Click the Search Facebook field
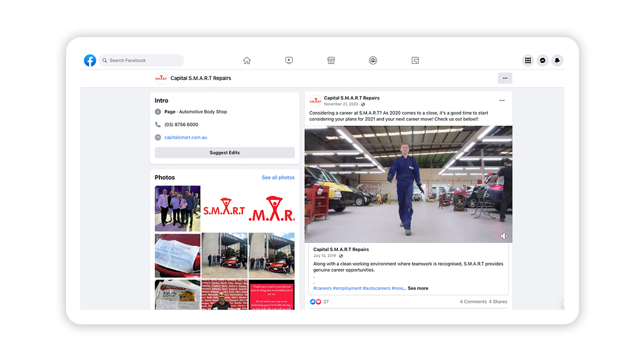The image size is (644, 362). pos(141,60)
